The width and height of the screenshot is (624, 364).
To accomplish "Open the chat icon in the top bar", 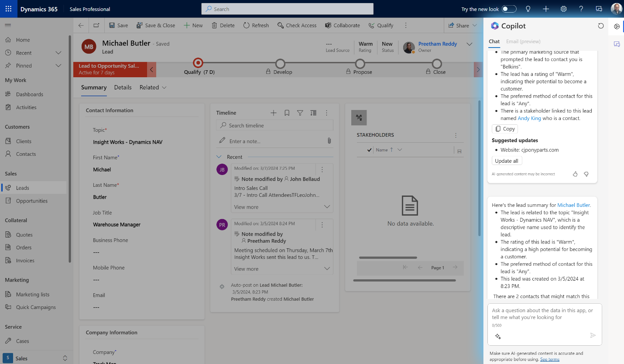I will point(599,9).
